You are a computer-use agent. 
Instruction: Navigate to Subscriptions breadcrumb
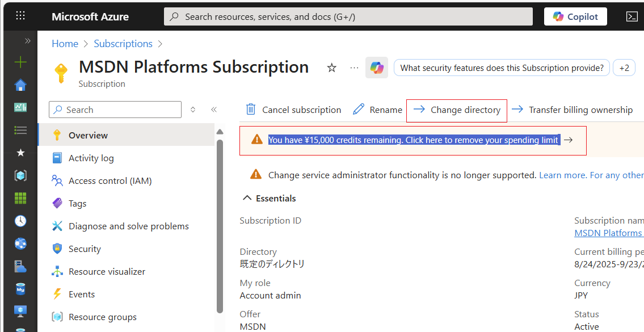point(123,44)
